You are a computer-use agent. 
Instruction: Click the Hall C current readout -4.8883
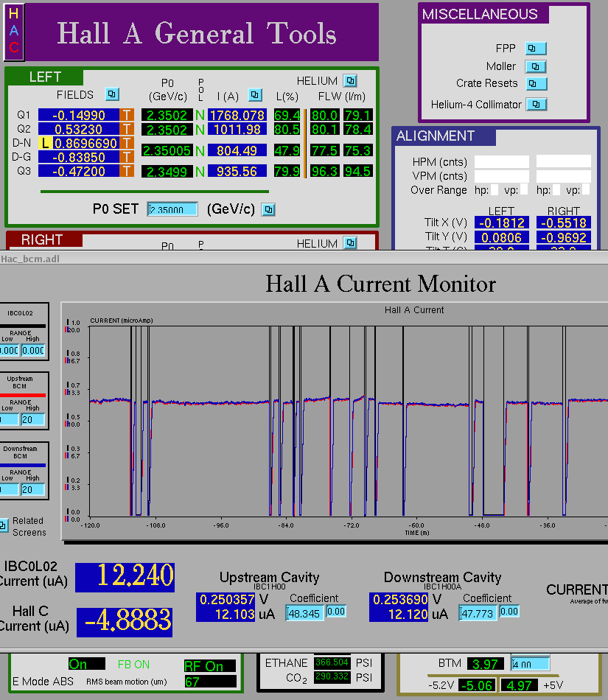125,623
